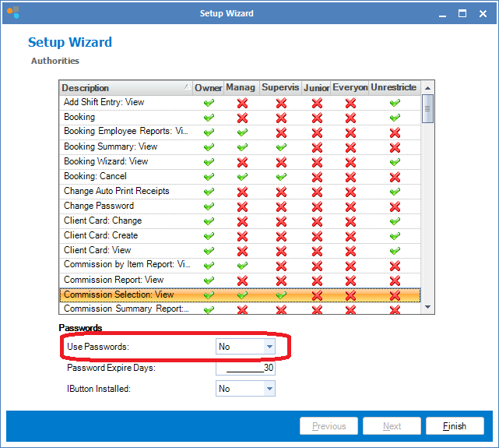Screen dimensions: 499x448
Task: Click Supervisor red cross for Commission Report: View
Action: (x=280, y=280)
